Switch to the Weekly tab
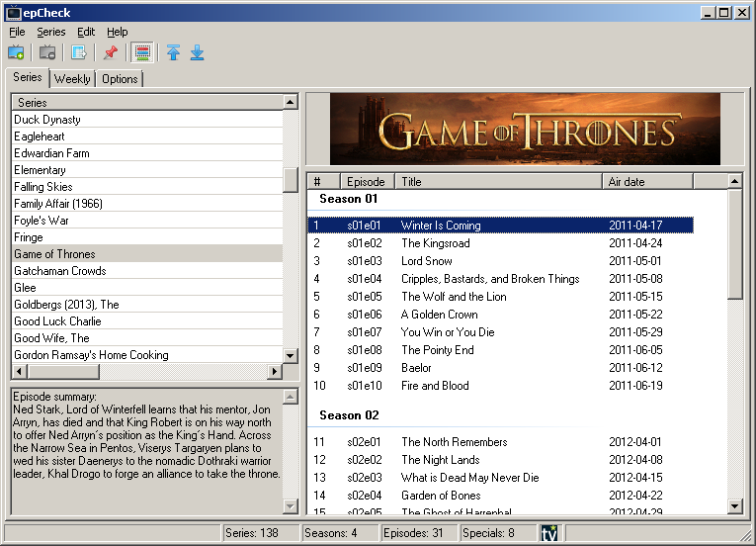Viewport: 756px width, 546px height. pos(72,79)
